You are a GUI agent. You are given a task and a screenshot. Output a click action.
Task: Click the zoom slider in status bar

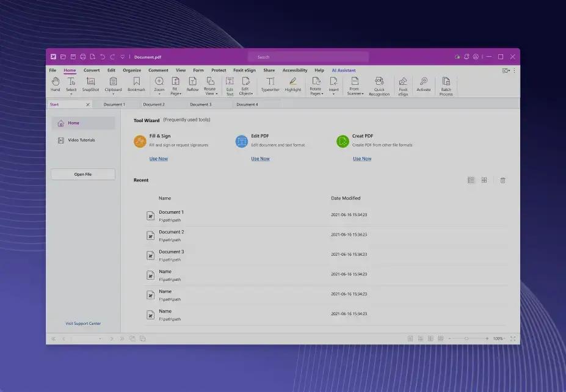(x=467, y=338)
